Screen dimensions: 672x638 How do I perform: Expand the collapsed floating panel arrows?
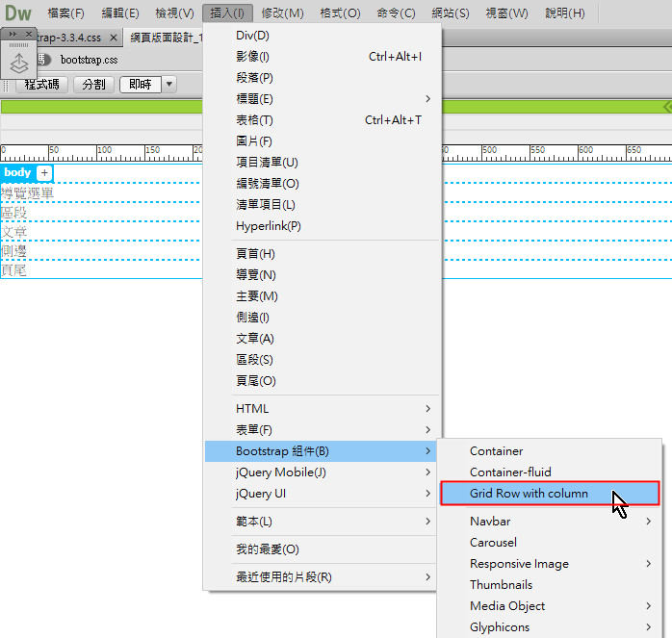coord(13,34)
